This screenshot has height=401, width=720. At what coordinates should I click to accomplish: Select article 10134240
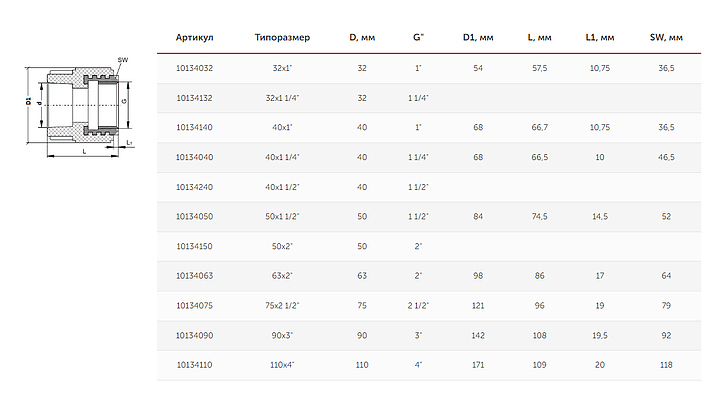[x=194, y=187]
